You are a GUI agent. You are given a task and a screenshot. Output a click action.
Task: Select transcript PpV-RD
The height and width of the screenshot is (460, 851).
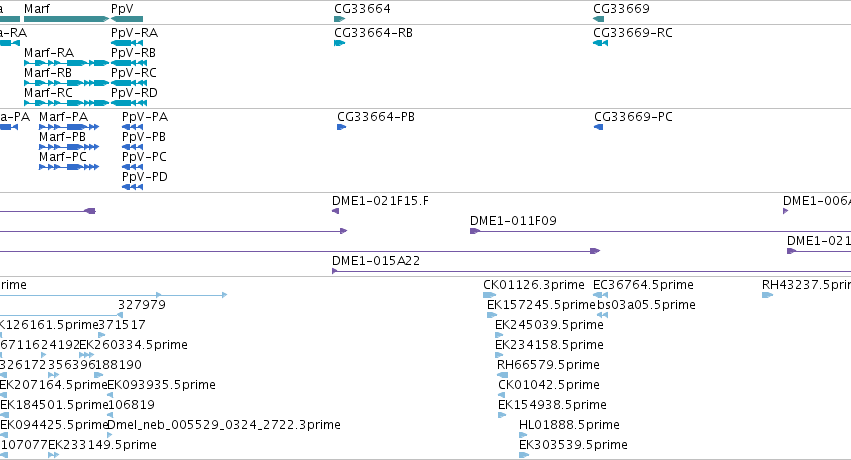(129, 103)
